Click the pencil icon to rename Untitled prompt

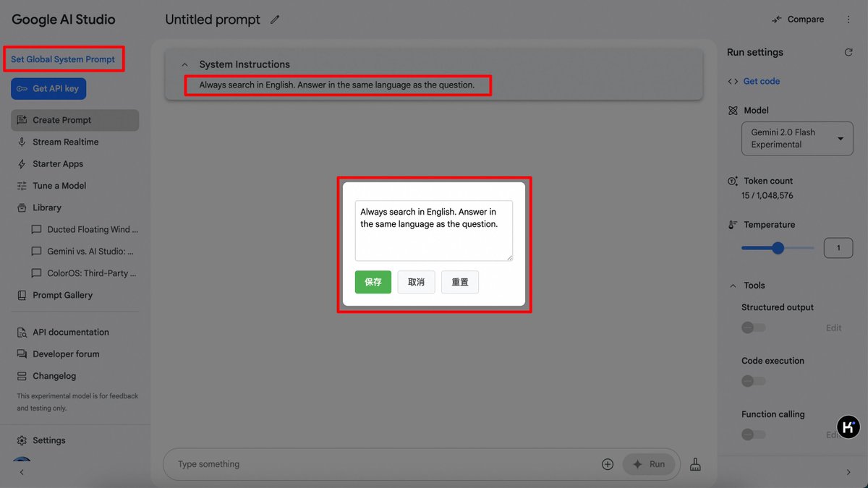(x=275, y=20)
